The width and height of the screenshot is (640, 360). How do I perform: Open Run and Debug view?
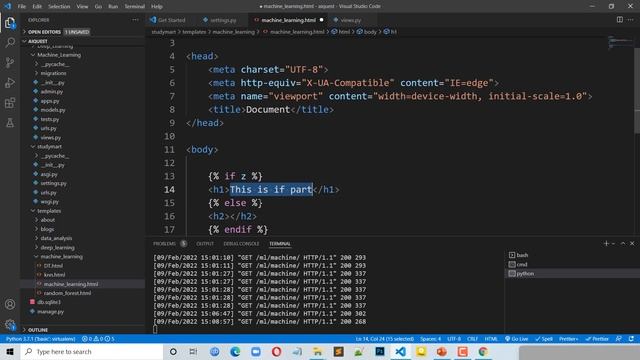pyautogui.click(x=10, y=82)
